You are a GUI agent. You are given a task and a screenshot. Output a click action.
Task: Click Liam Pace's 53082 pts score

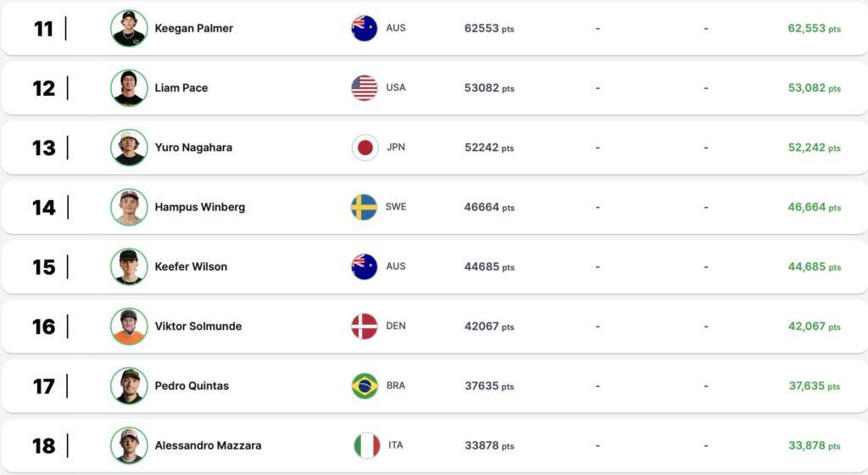[488, 87]
